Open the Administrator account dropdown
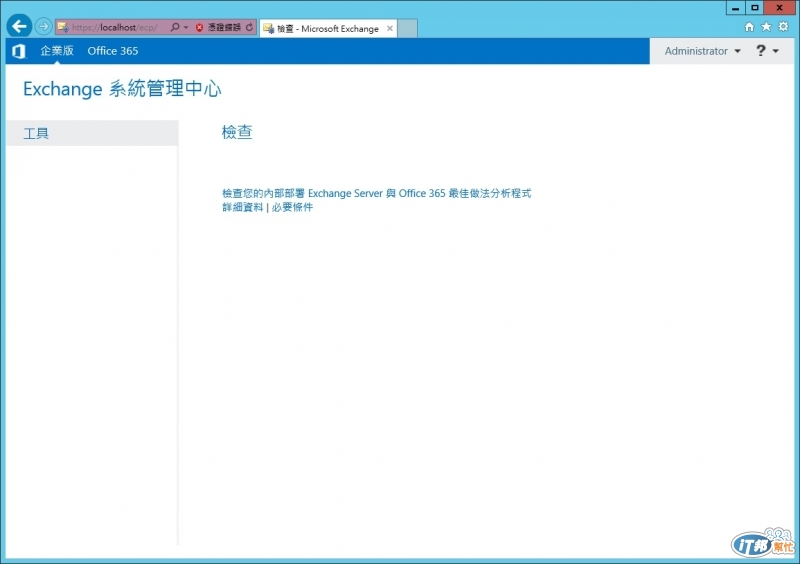This screenshot has width=800, height=564. point(702,51)
